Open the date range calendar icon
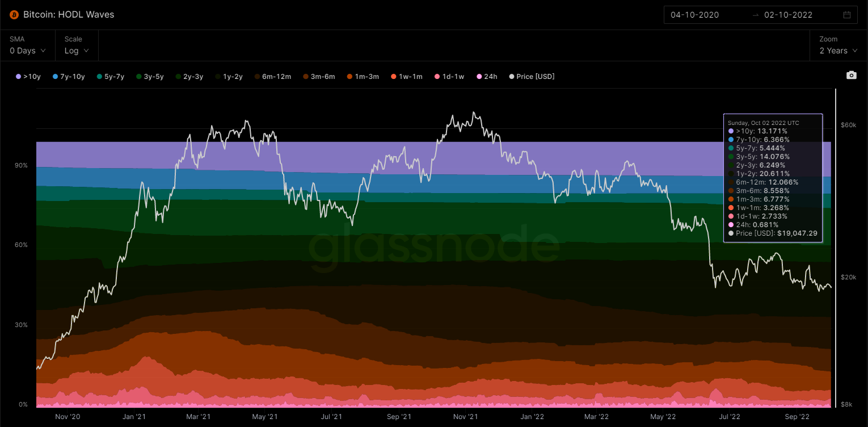This screenshot has width=868, height=427. (847, 15)
